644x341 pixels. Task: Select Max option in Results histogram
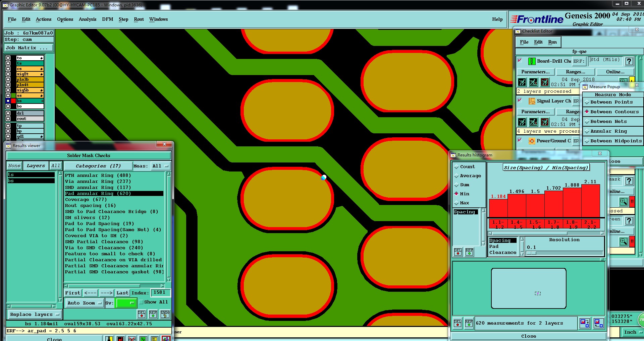click(x=462, y=203)
